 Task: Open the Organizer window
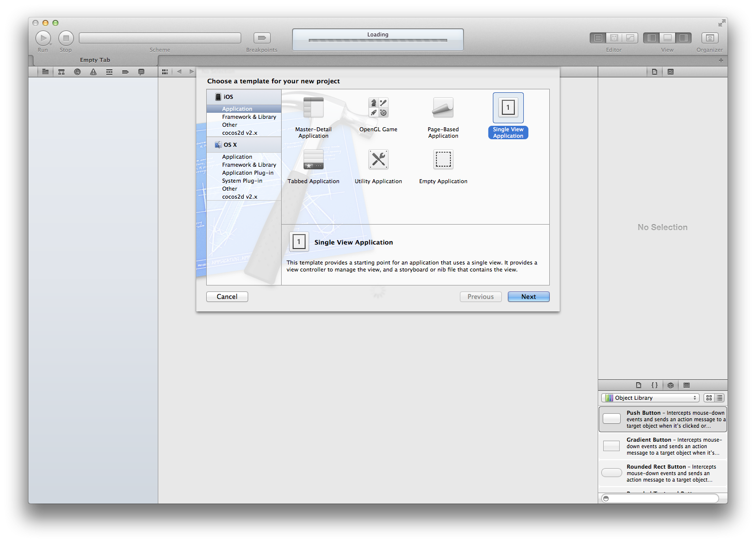(710, 38)
